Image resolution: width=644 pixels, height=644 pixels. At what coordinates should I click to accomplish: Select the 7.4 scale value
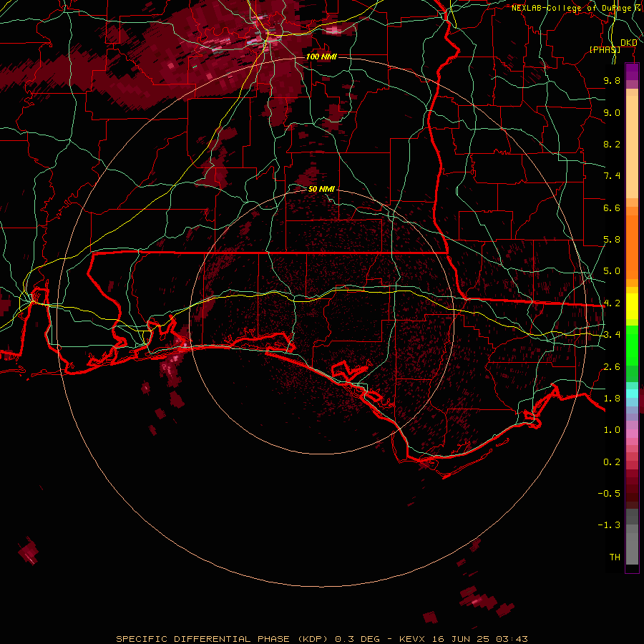click(612, 176)
